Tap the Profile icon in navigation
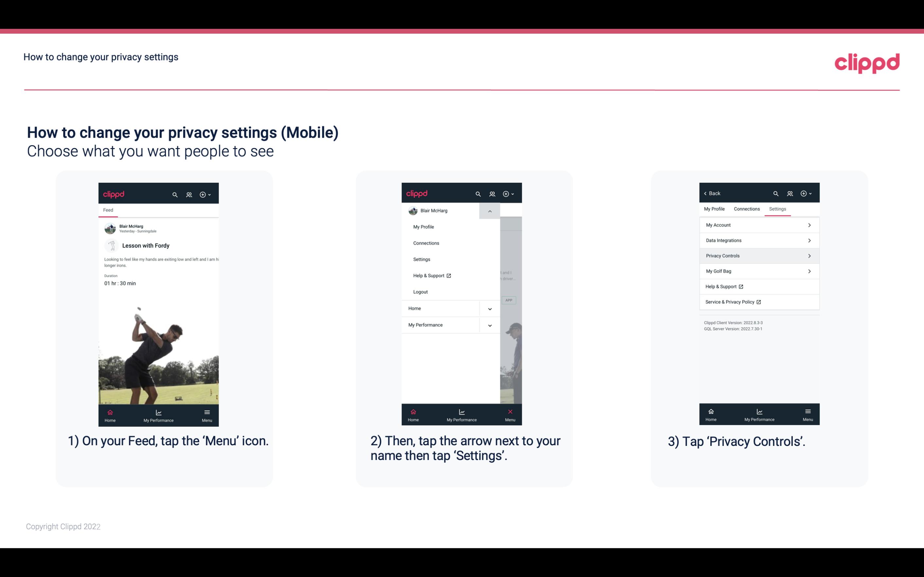Screen dimensions: 924x577 click(189, 194)
